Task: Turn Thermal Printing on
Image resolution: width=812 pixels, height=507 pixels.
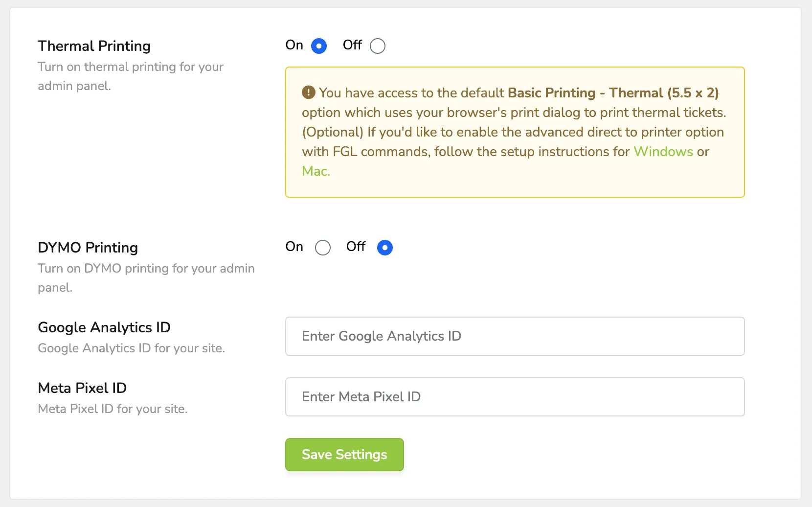Action: pos(319,46)
